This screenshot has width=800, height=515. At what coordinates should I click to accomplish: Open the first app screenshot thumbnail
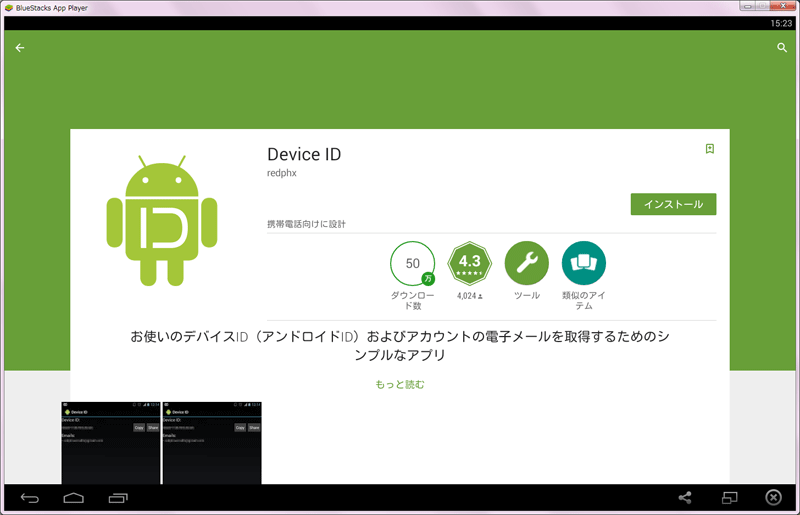(111, 443)
